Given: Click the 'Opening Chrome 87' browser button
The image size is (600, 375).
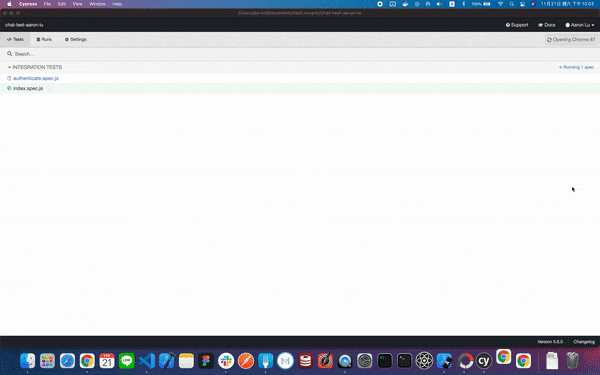Looking at the screenshot, I should point(571,39).
